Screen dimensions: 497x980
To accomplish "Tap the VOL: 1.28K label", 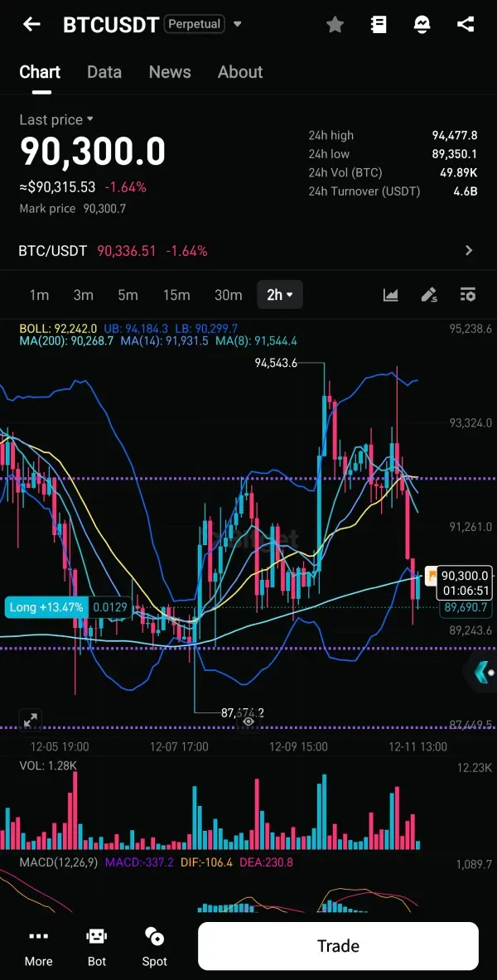I will [47, 765].
